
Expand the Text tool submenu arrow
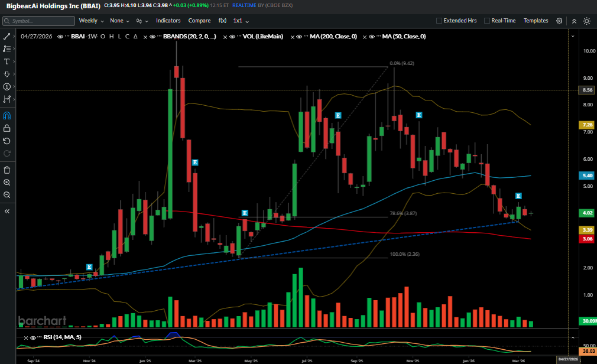coord(14,61)
